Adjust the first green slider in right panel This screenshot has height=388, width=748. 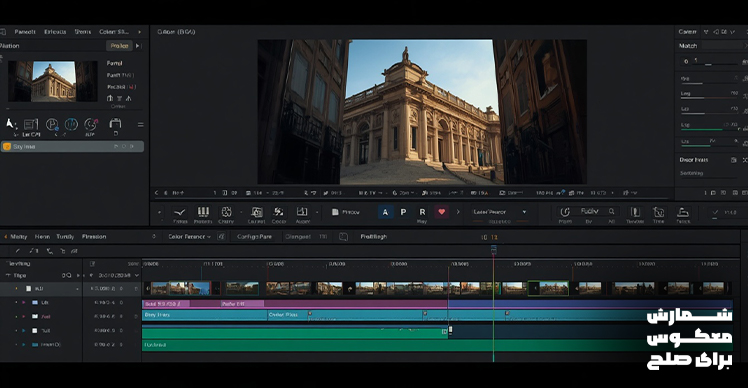pyautogui.click(x=709, y=129)
